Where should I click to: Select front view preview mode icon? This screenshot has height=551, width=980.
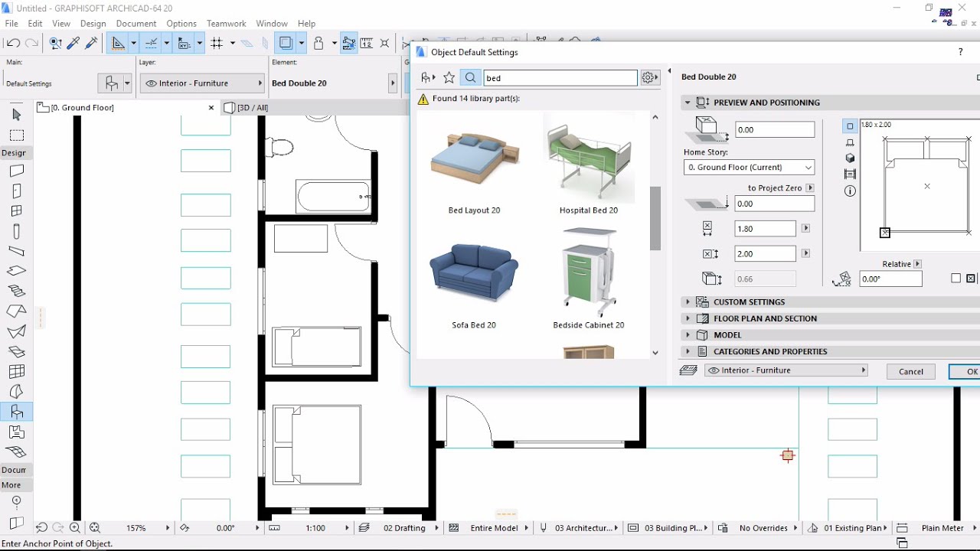[x=850, y=142]
